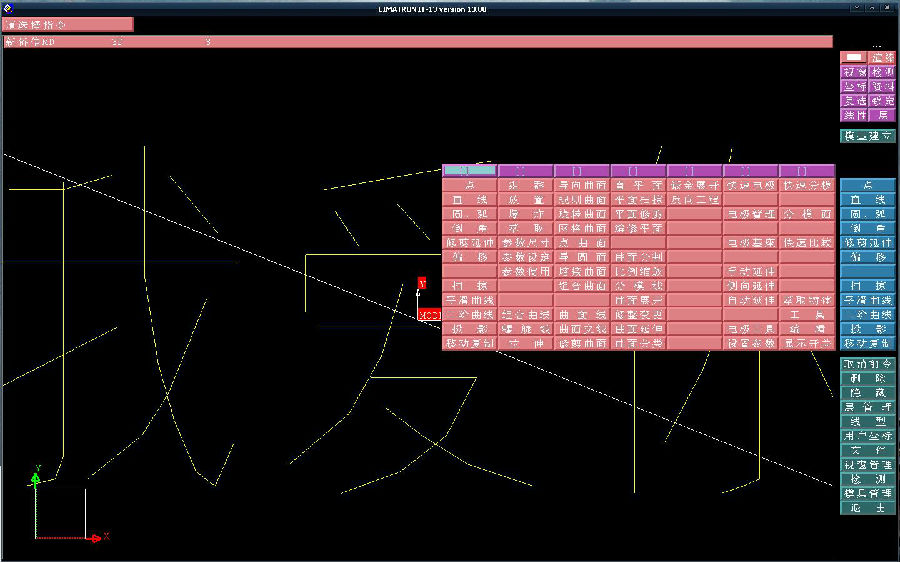Click 隐藏 (Hide) in the teal sidebar
900x562 pixels.
tap(867, 393)
